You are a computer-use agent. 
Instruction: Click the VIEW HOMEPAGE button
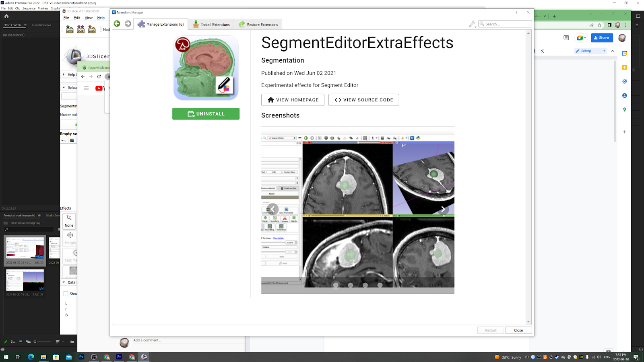click(x=293, y=100)
